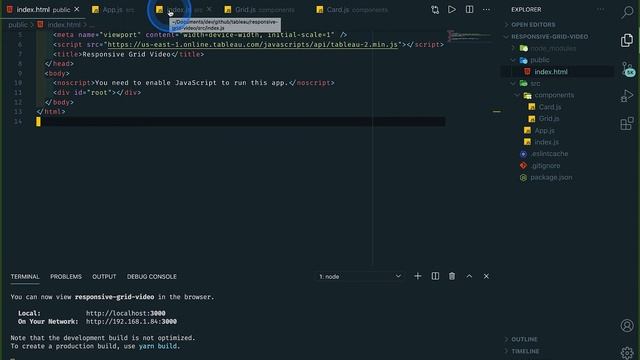Image resolution: width=640 pixels, height=360 pixels.
Task: Expand the OUTLINE section
Action: [524, 339]
